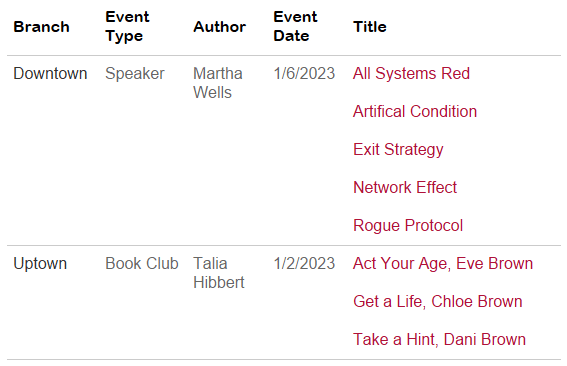Click the Event Type column header
Viewport: 567px width, 366px height.
[x=127, y=26]
